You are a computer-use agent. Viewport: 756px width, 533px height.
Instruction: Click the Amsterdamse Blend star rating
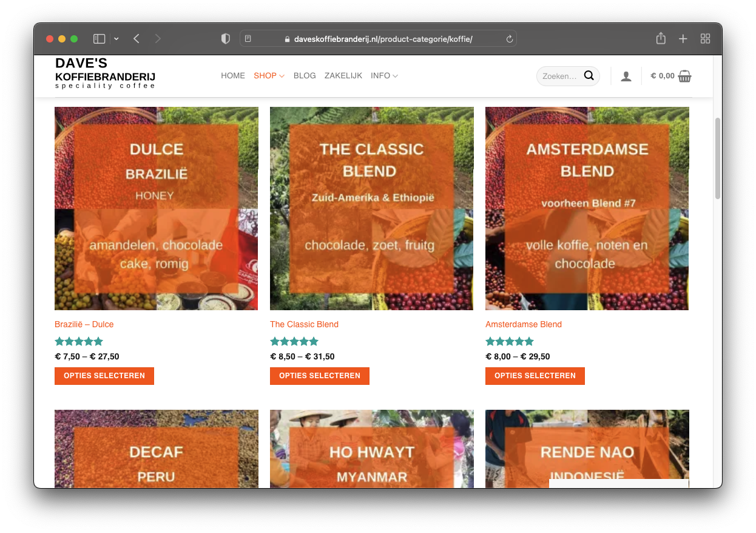tap(510, 341)
